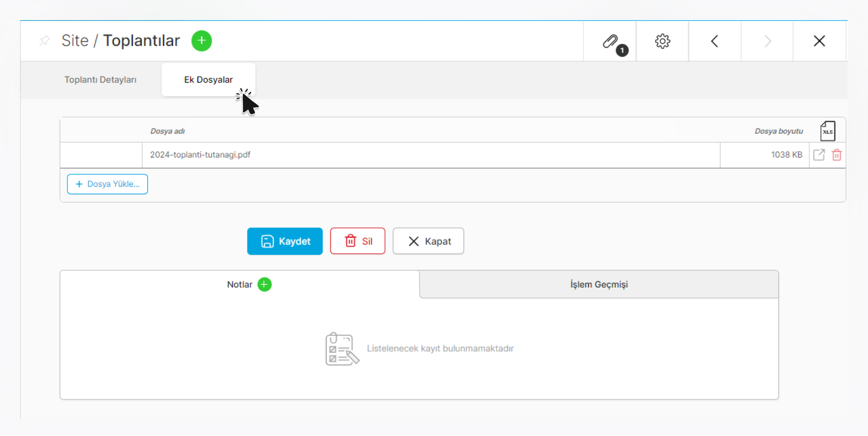Image resolution: width=868 pixels, height=436 pixels.
Task: Click the 1038 KB file size cell
Action: click(x=765, y=155)
